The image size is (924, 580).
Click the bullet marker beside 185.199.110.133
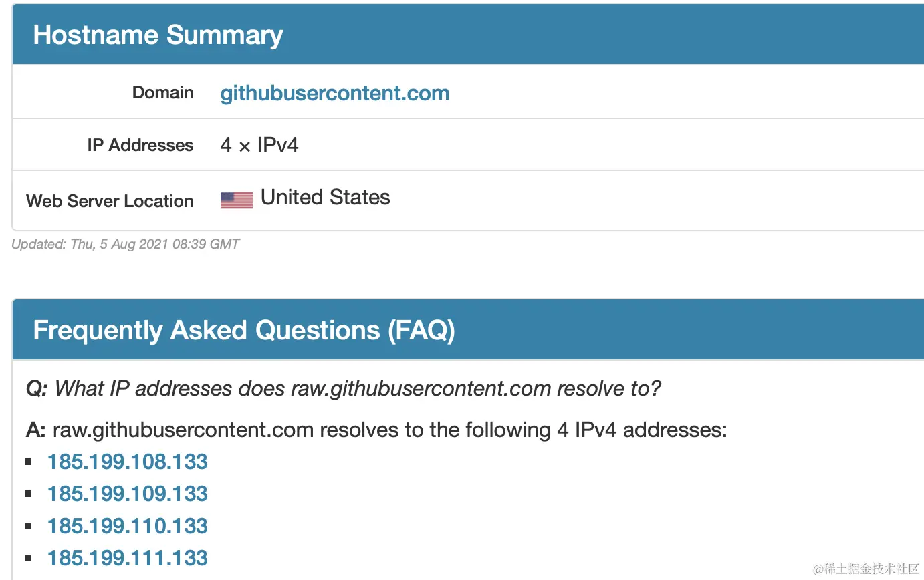[x=28, y=526]
